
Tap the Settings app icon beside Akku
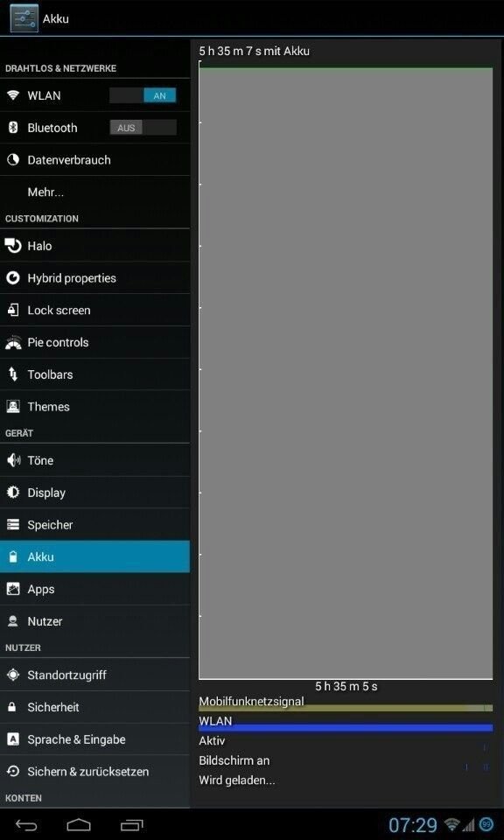24,18
